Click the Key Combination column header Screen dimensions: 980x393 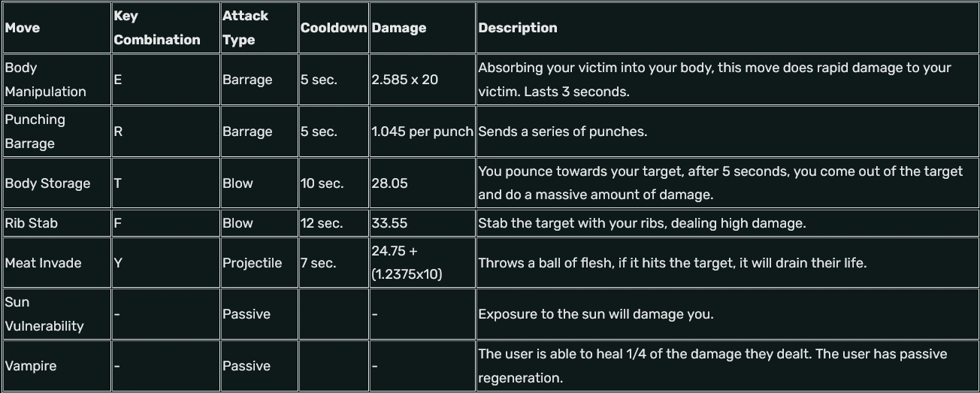tap(157, 28)
